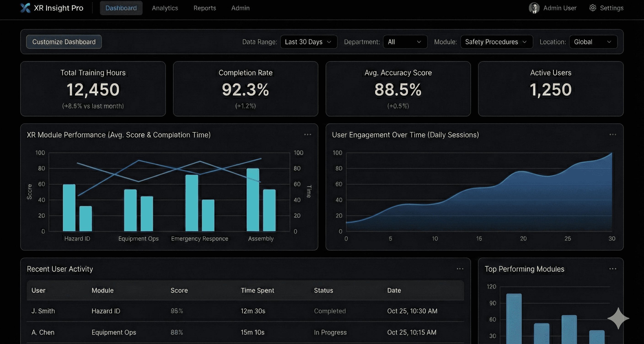Click the Score column header
Image resolution: width=644 pixels, height=344 pixels.
tap(179, 290)
